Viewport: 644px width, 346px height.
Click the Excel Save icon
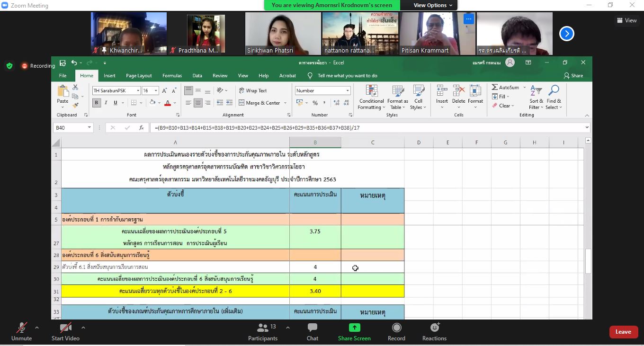[x=63, y=62]
